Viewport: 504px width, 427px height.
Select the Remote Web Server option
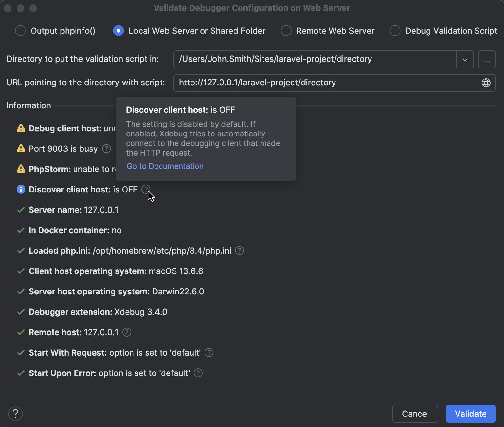tap(286, 31)
